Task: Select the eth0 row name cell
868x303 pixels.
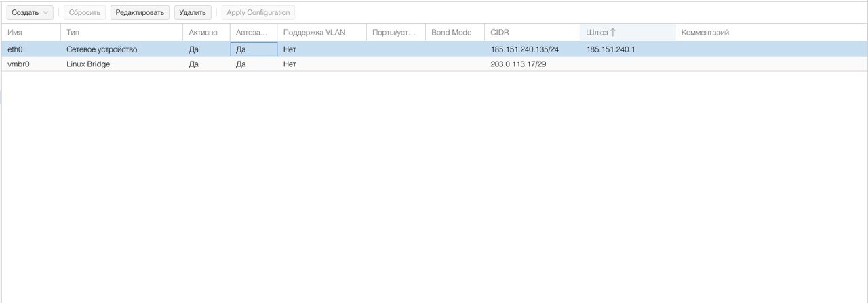Action: pos(31,49)
